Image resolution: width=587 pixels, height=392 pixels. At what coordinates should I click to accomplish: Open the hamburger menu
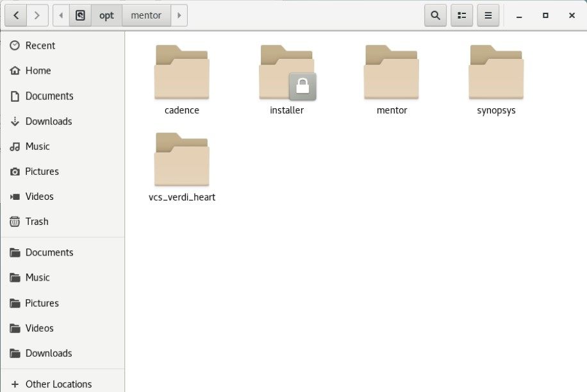[488, 15]
